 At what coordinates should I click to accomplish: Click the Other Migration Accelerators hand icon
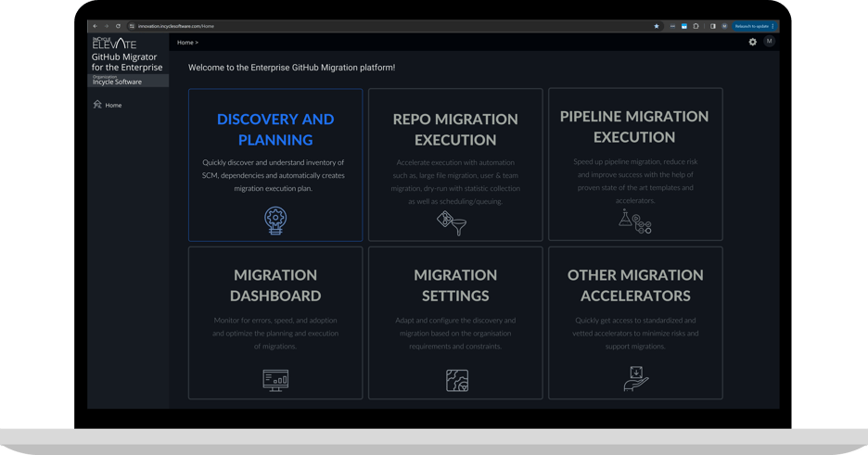pos(635,378)
